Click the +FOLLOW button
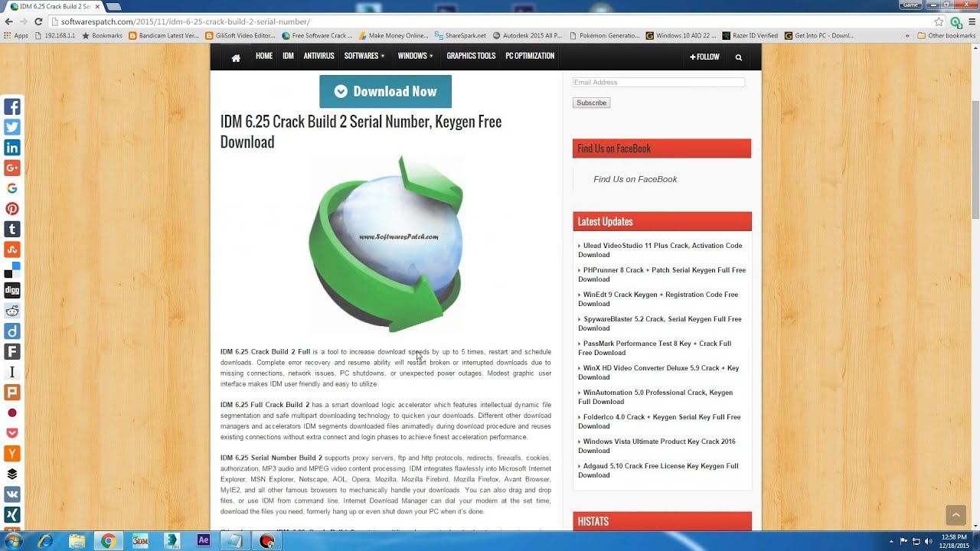Screen dimensions: 980x551 pos(704,57)
